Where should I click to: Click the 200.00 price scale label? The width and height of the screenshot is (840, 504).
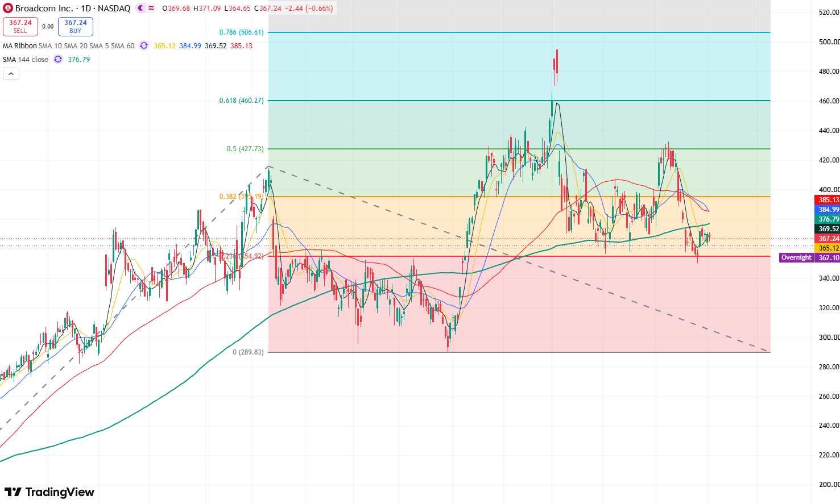pos(829,485)
